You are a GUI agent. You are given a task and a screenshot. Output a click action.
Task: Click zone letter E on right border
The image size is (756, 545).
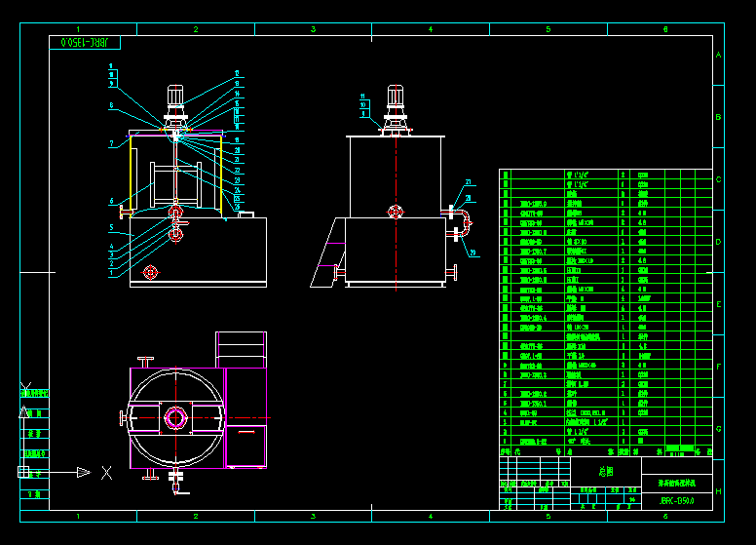point(718,304)
